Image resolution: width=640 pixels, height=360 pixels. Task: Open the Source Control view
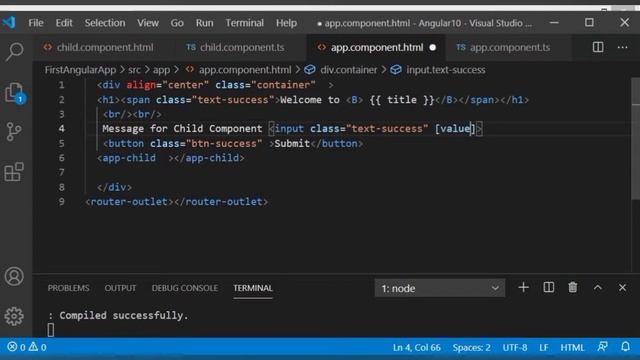point(14,132)
